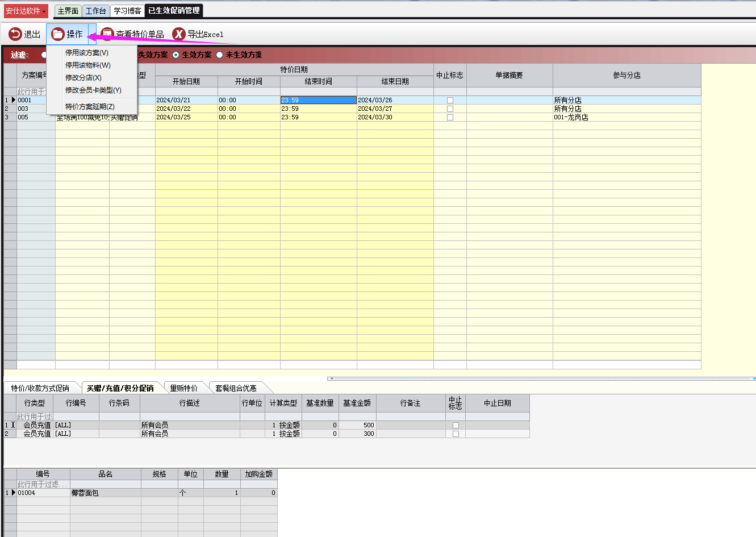Select plan number cell 003
Viewport: 756px width, 537px height.
pos(36,109)
